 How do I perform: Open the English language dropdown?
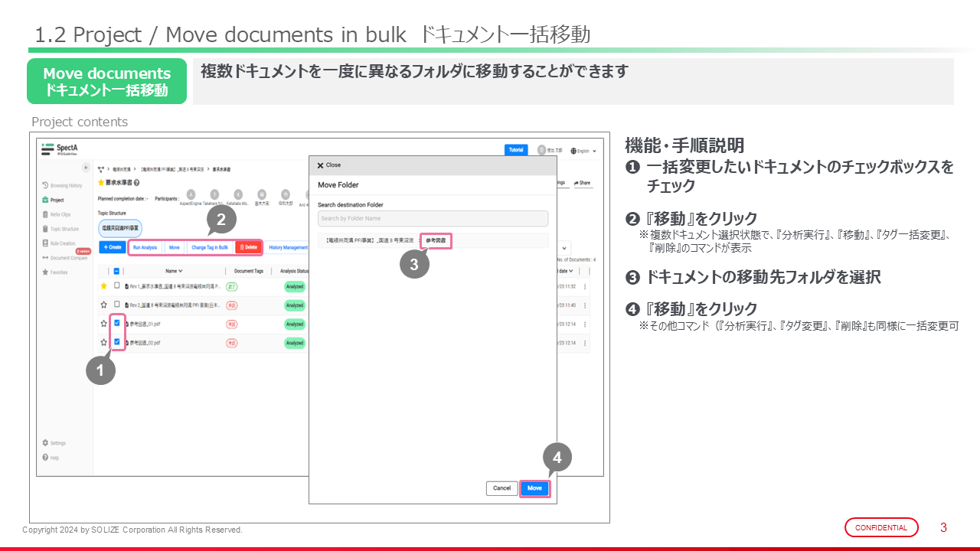tap(583, 151)
